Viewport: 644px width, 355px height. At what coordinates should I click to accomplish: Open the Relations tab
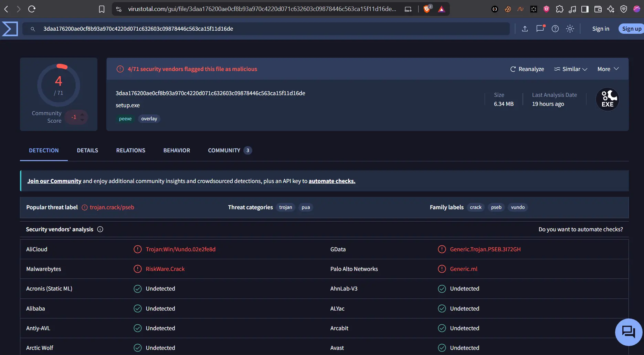pos(131,150)
